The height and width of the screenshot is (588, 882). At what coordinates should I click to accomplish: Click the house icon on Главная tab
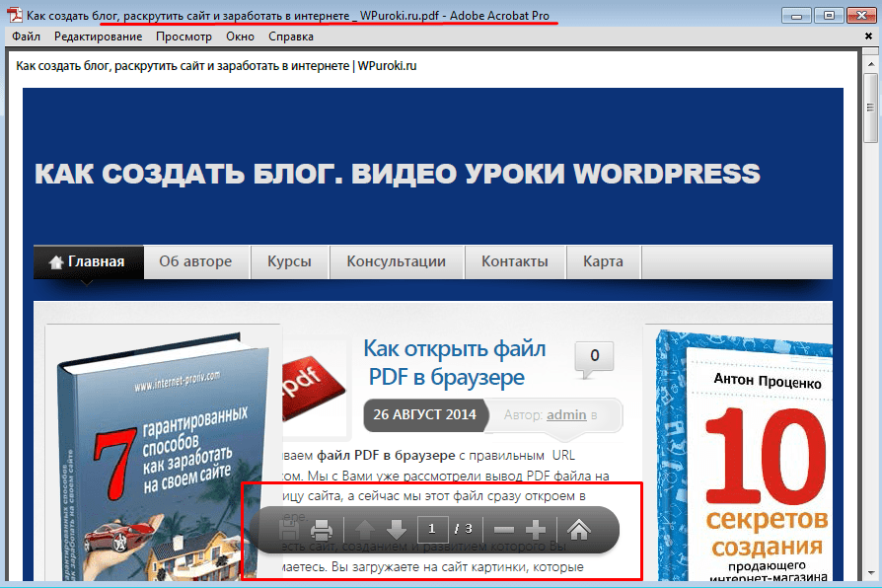point(55,262)
